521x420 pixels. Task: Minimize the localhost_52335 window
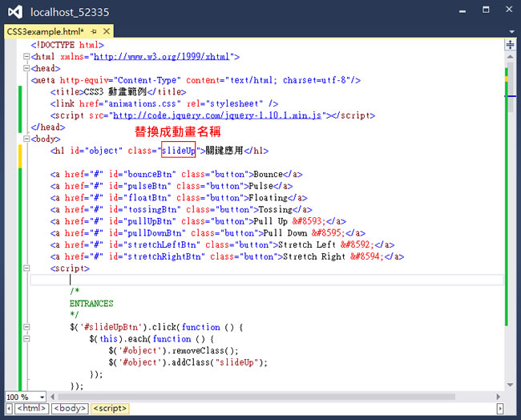coord(462,10)
